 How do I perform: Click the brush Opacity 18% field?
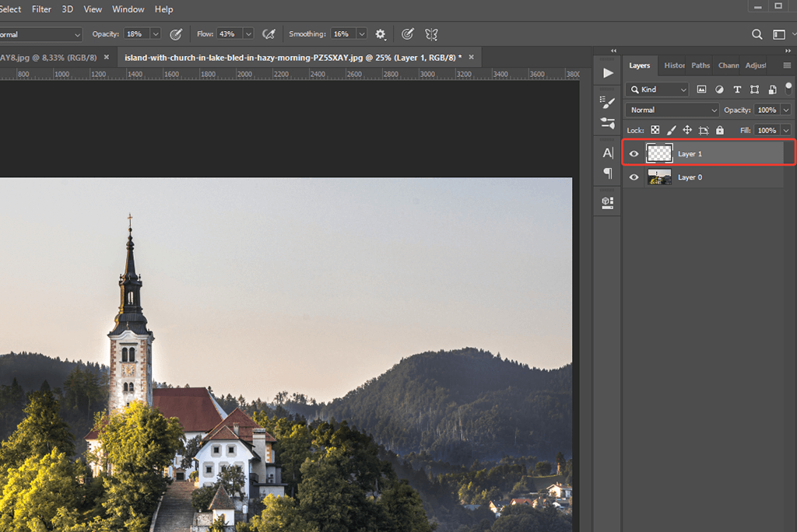[135, 34]
